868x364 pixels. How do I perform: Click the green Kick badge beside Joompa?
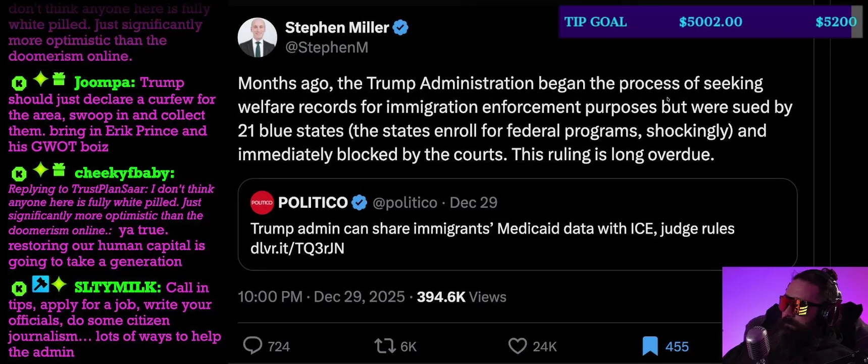pos(19,83)
